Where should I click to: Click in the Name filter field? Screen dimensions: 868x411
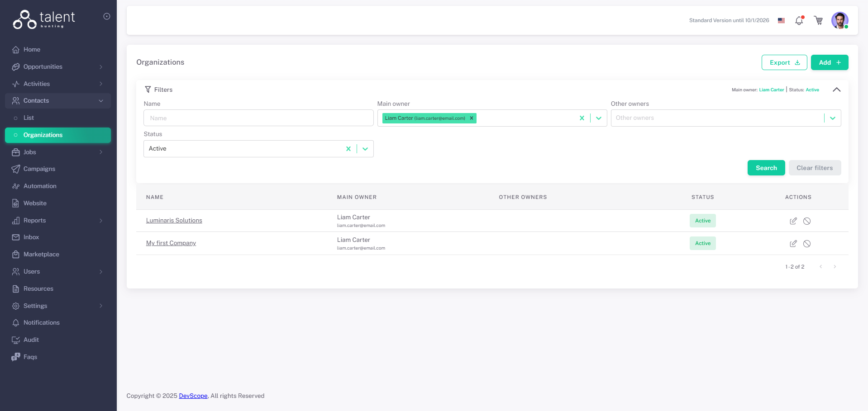pos(258,118)
